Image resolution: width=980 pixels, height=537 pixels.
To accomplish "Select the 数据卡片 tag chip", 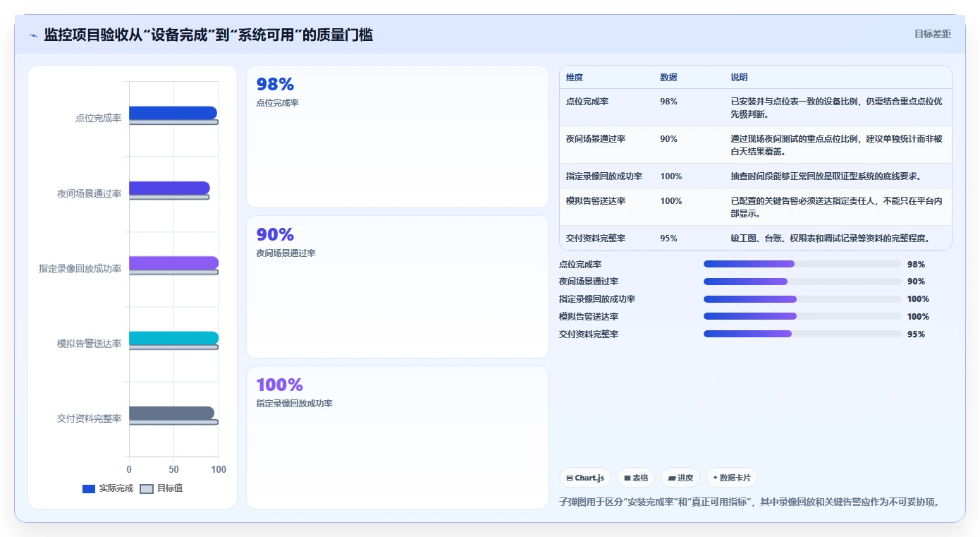I will click(732, 478).
